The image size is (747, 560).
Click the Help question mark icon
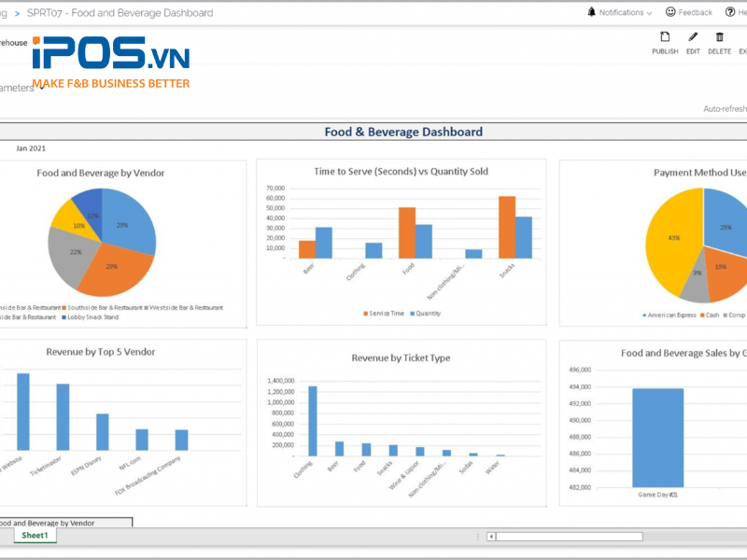[730, 12]
